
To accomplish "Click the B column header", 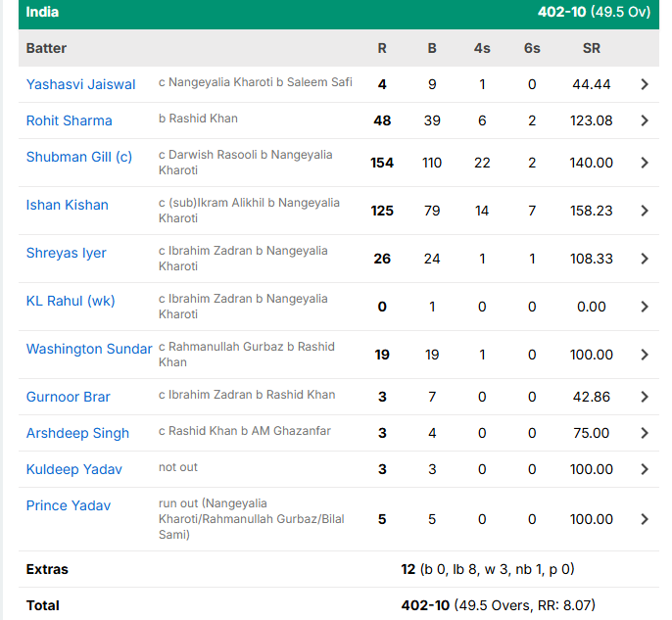I will pos(432,48).
